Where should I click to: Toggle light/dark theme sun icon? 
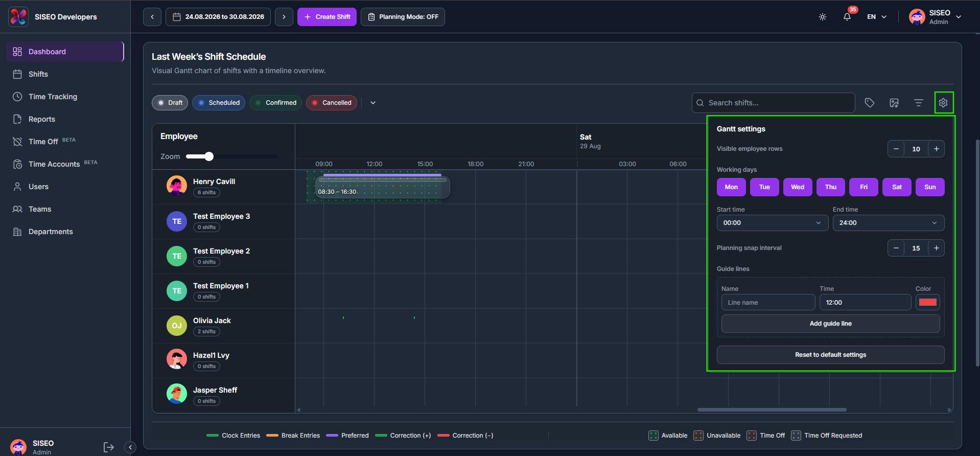(x=823, y=17)
